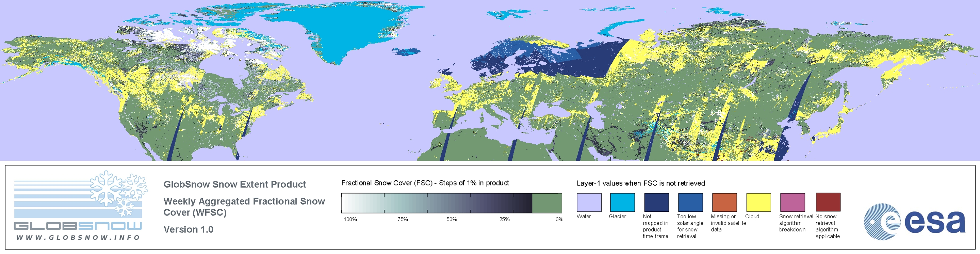Click the GLOBSNOW wordmark text

tap(78, 226)
